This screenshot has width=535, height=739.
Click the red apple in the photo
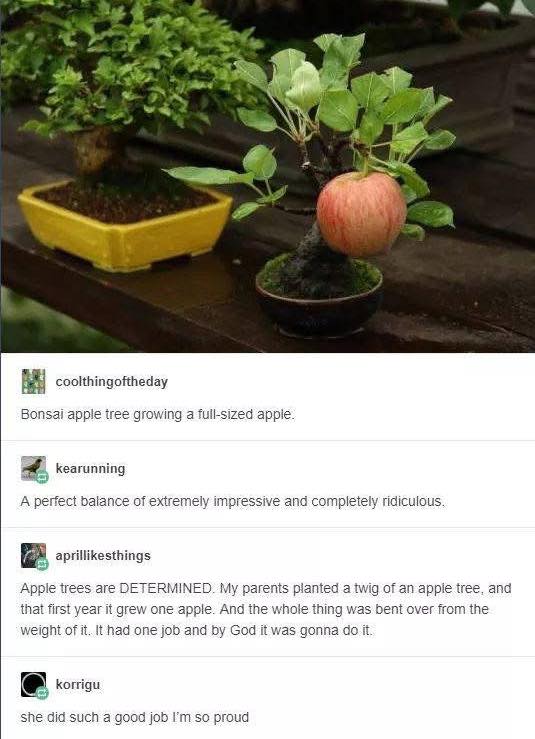click(x=361, y=214)
